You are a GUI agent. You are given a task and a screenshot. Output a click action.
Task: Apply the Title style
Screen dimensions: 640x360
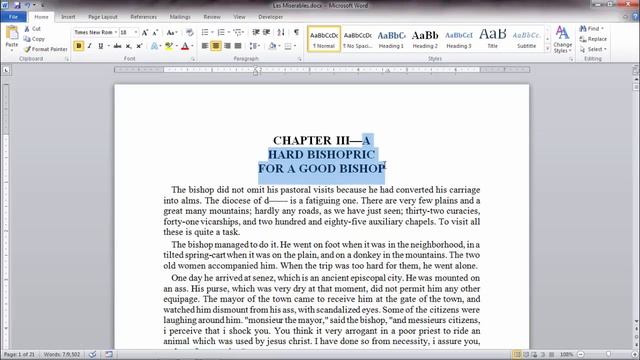point(493,39)
